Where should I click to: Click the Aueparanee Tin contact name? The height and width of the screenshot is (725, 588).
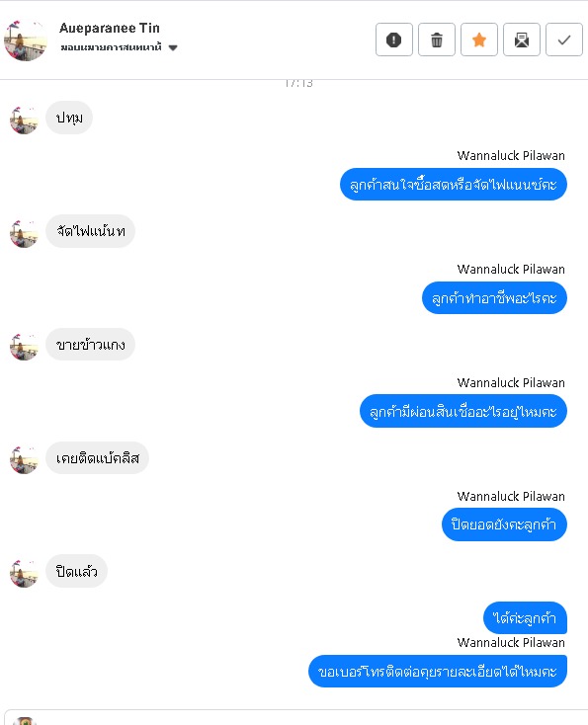pos(109,29)
